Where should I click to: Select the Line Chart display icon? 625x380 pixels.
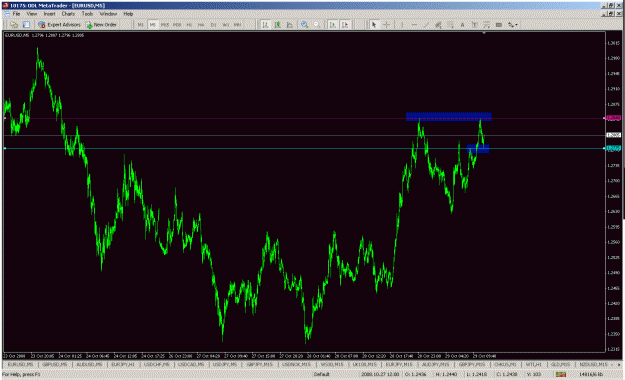tap(290, 25)
